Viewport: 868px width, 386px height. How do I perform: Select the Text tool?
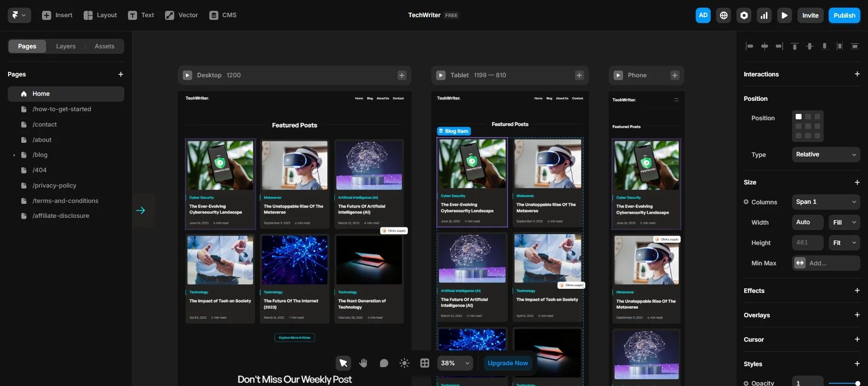(141, 15)
